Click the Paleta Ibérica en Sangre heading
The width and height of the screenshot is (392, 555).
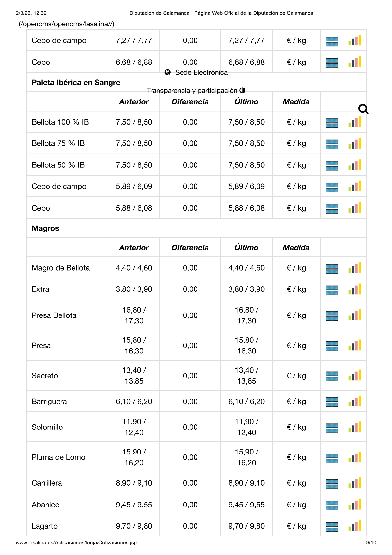point(76,82)
